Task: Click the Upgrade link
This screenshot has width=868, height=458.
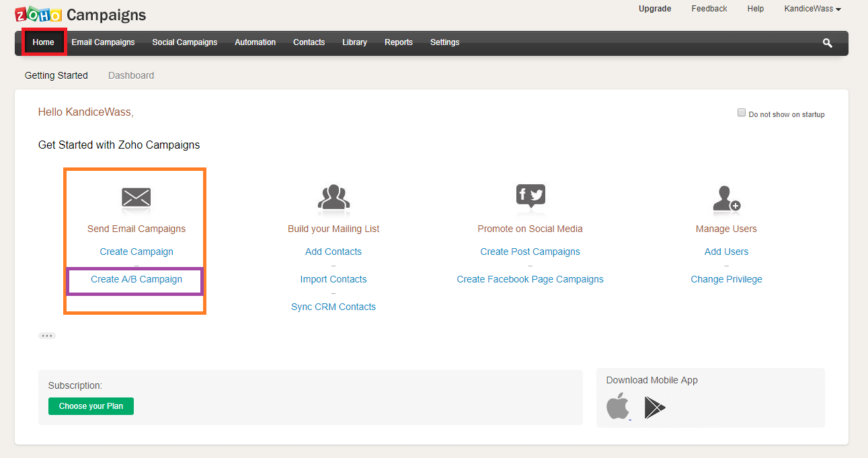Action: pos(655,9)
